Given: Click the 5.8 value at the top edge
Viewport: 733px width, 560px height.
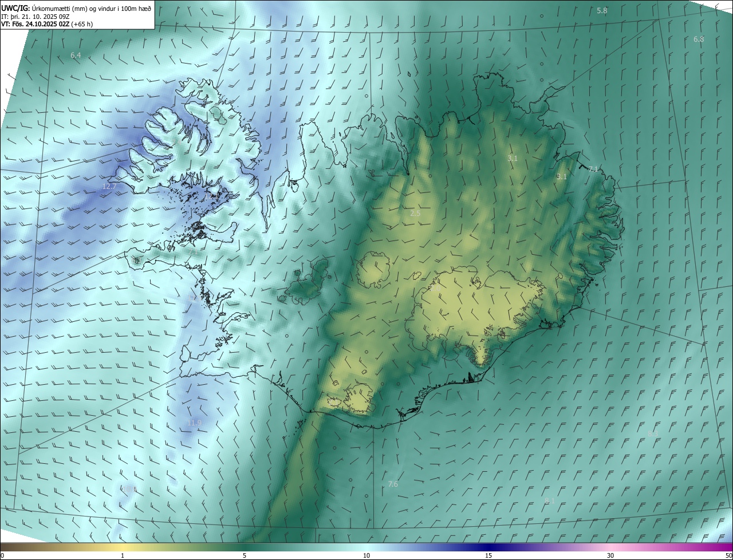Looking at the screenshot, I should (602, 11).
